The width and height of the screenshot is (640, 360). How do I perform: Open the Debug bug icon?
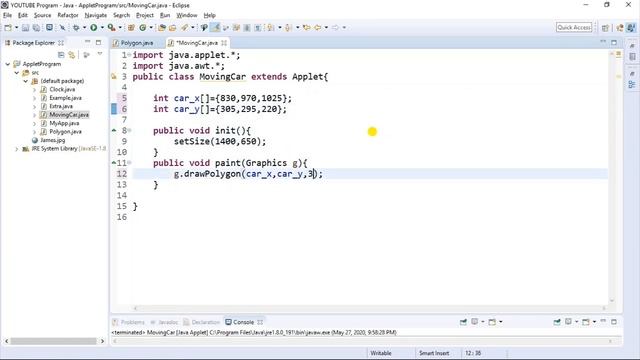click(76, 27)
